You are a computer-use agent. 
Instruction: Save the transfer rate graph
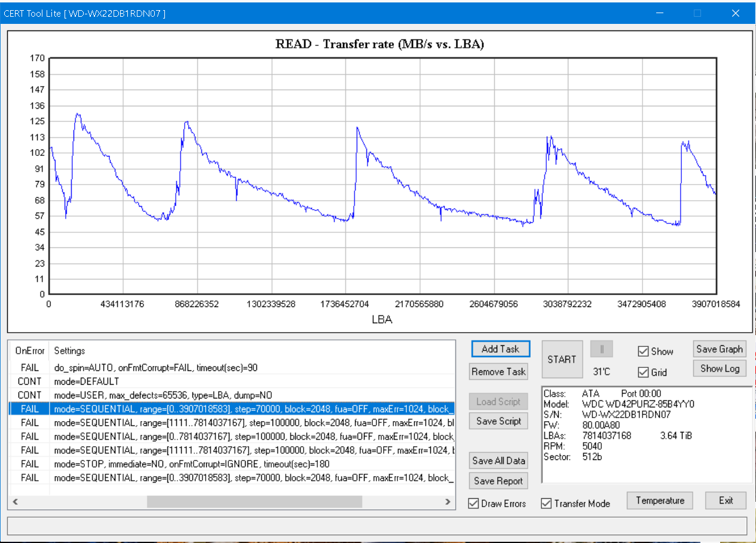720,349
